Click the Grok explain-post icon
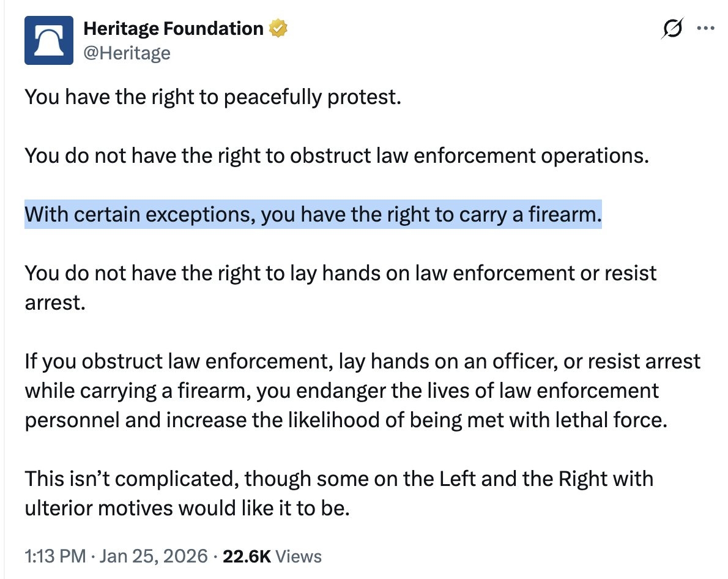The width and height of the screenshot is (728, 579). click(672, 29)
